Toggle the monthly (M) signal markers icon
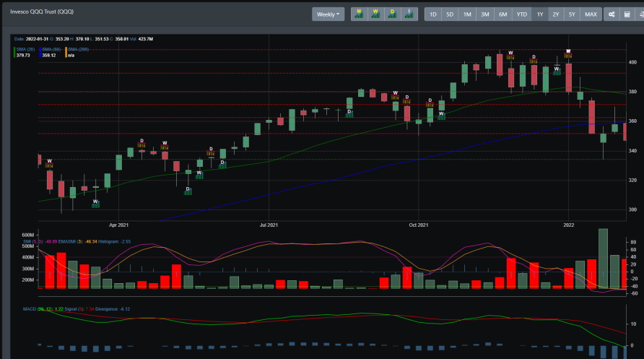Viewport: 644px width, 359px height. [359, 14]
